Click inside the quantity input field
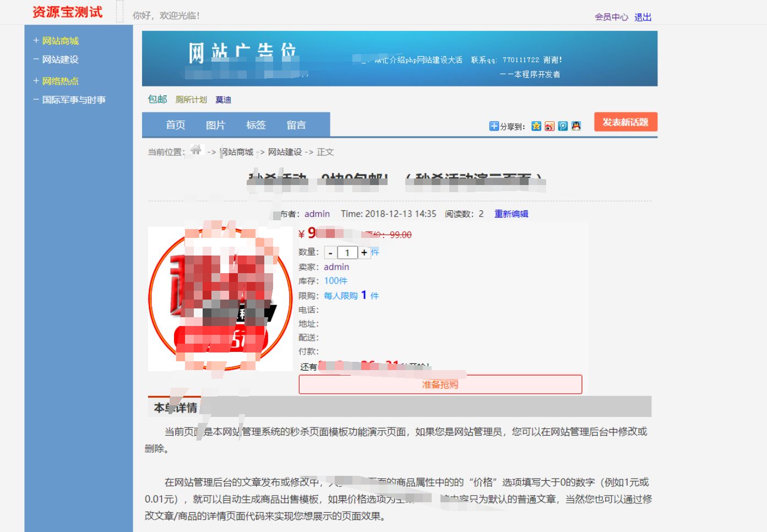Viewport: 767px width, 532px height. (347, 252)
